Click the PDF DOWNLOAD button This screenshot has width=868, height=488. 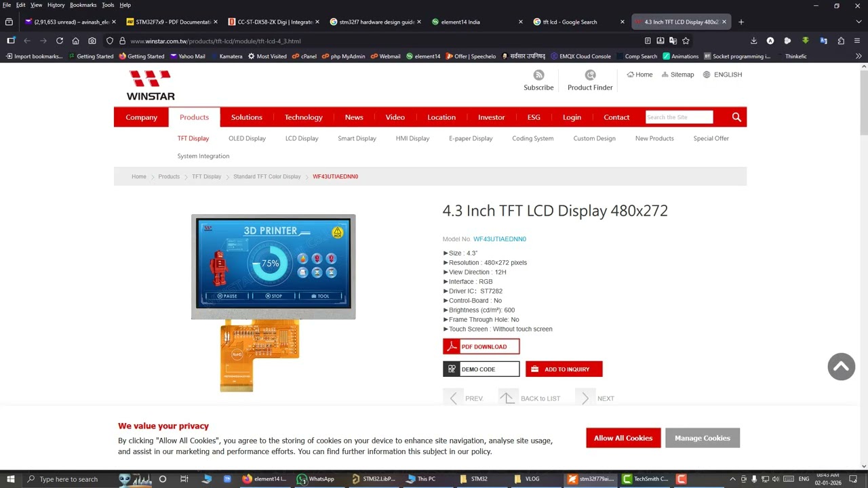coord(481,346)
